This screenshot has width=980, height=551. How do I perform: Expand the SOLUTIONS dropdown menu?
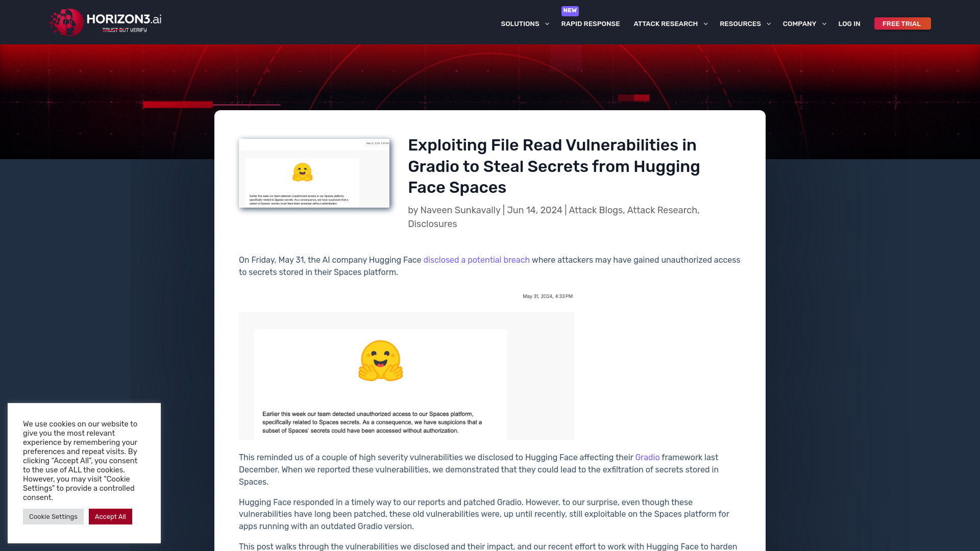click(x=525, y=23)
